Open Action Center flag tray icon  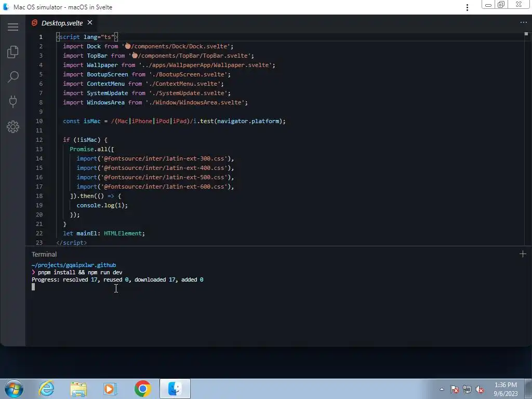click(455, 389)
